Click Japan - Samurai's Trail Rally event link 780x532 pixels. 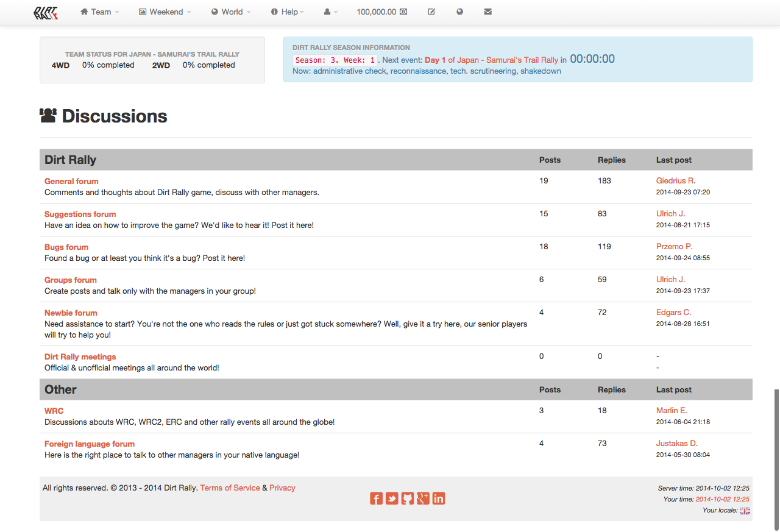point(508,60)
